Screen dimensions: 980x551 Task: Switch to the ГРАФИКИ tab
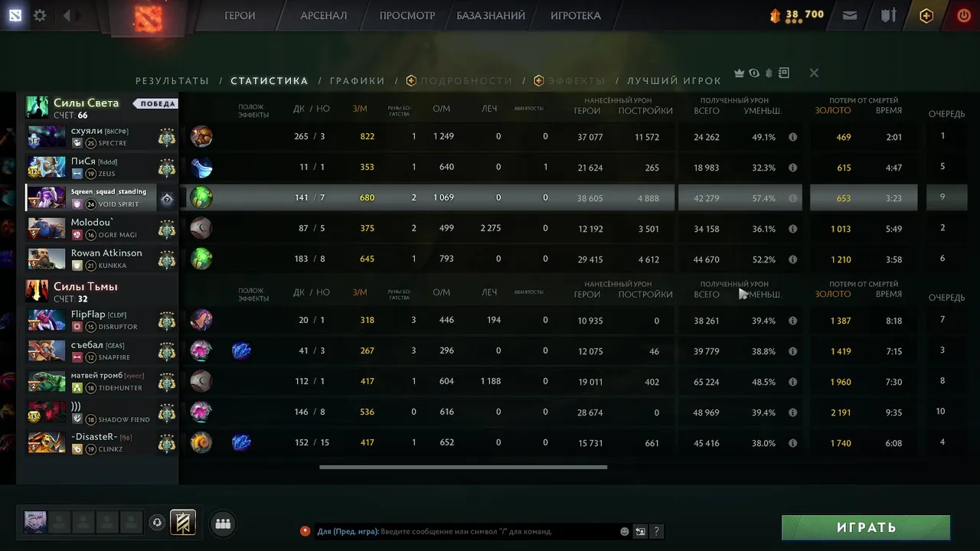tap(358, 80)
